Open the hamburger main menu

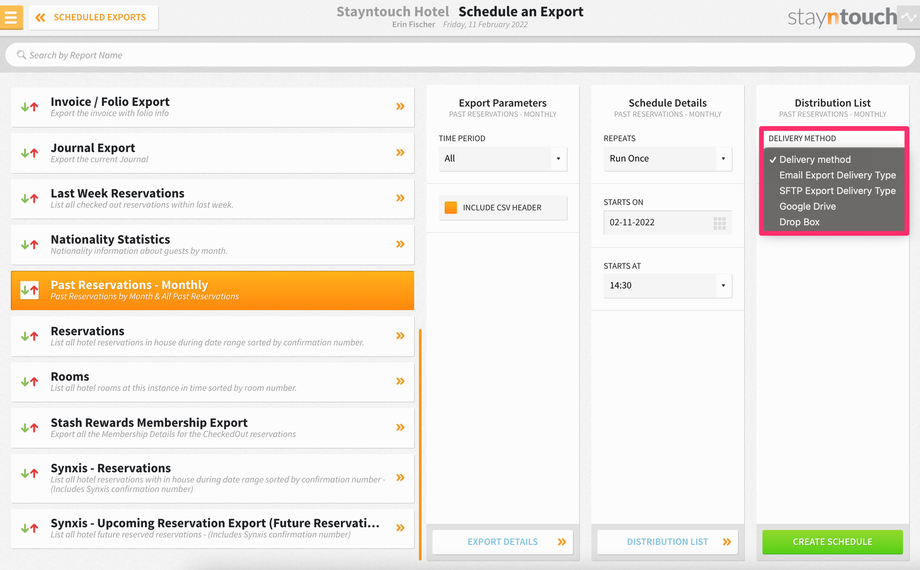click(x=11, y=17)
